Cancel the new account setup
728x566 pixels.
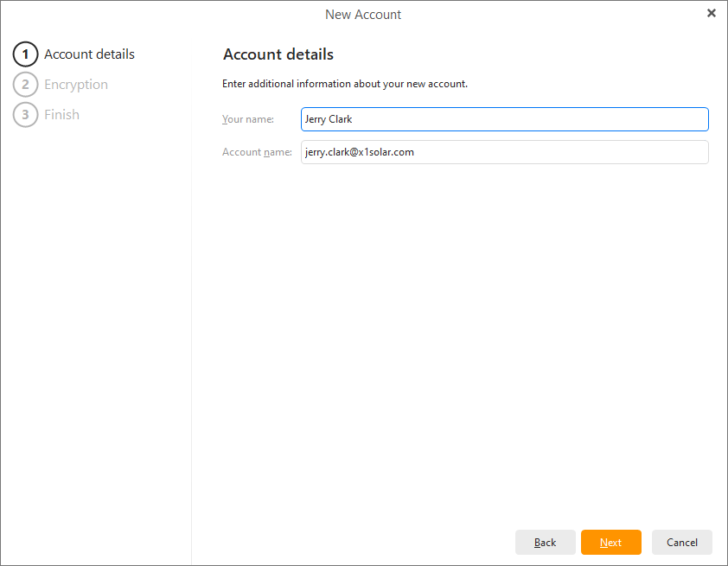(x=681, y=543)
